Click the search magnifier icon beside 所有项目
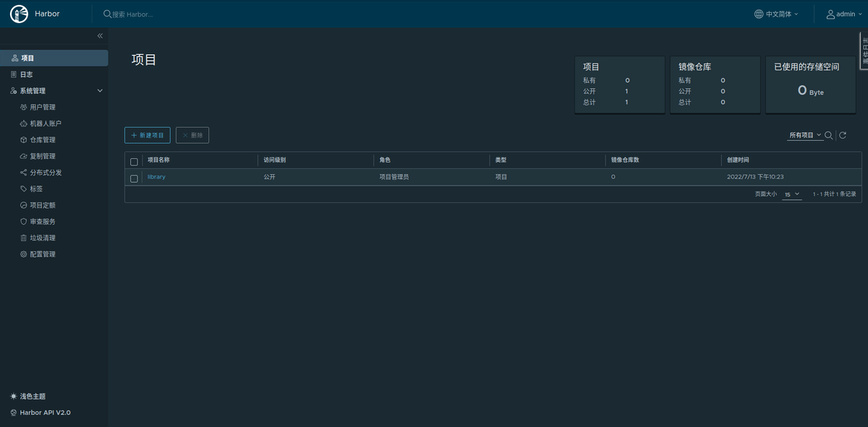The height and width of the screenshot is (427, 868). (x=829, y=135)
